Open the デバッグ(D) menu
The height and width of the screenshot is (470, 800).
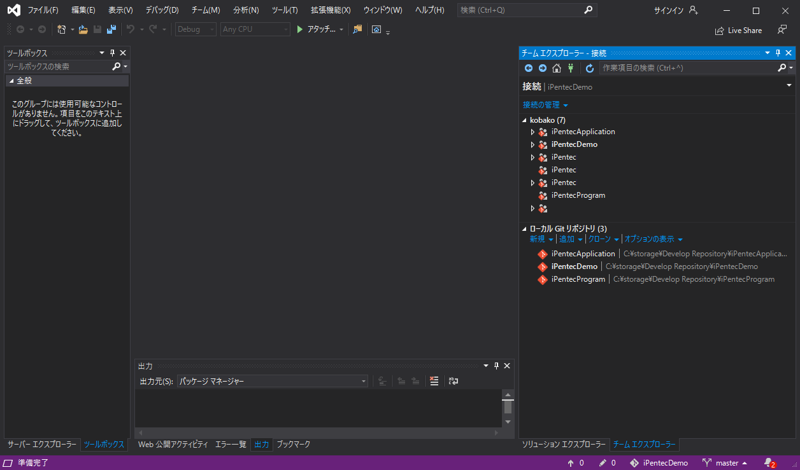[x=162, y=10]
